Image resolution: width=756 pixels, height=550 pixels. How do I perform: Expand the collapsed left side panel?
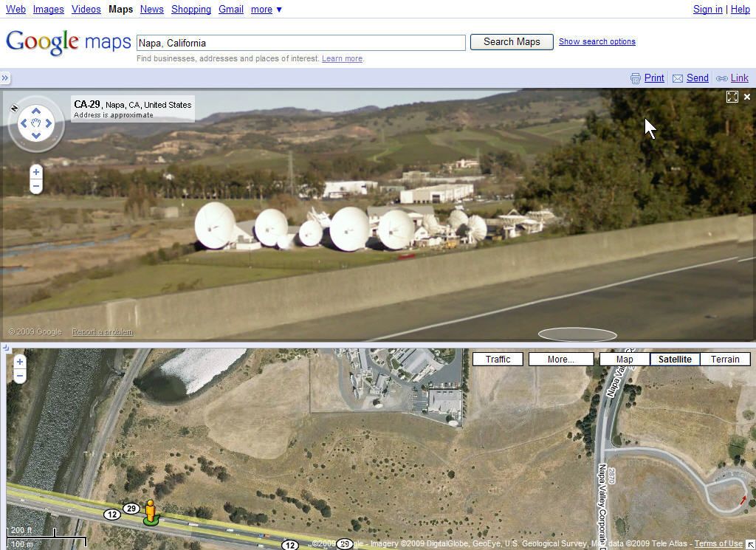coord(5,78)
